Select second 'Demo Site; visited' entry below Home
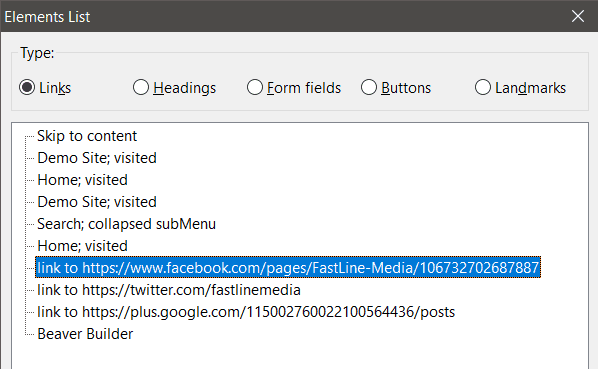The height and width of the screenshot is (369, 598). tap(97, 202)
